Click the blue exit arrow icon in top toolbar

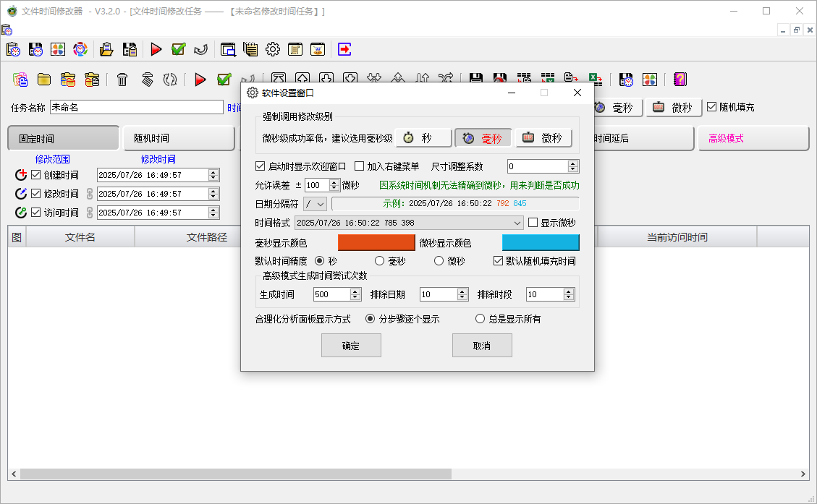344,49
